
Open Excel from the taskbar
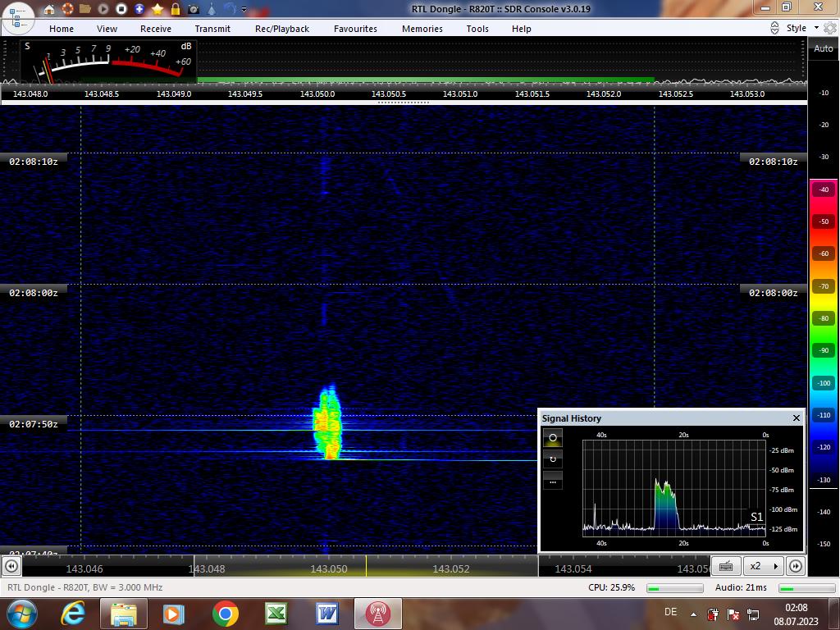point(276,614)
